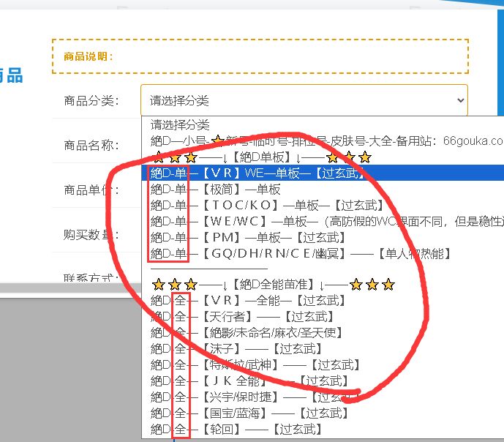Select the 【絶D全能苗准】 starred header option

point(323,285)
